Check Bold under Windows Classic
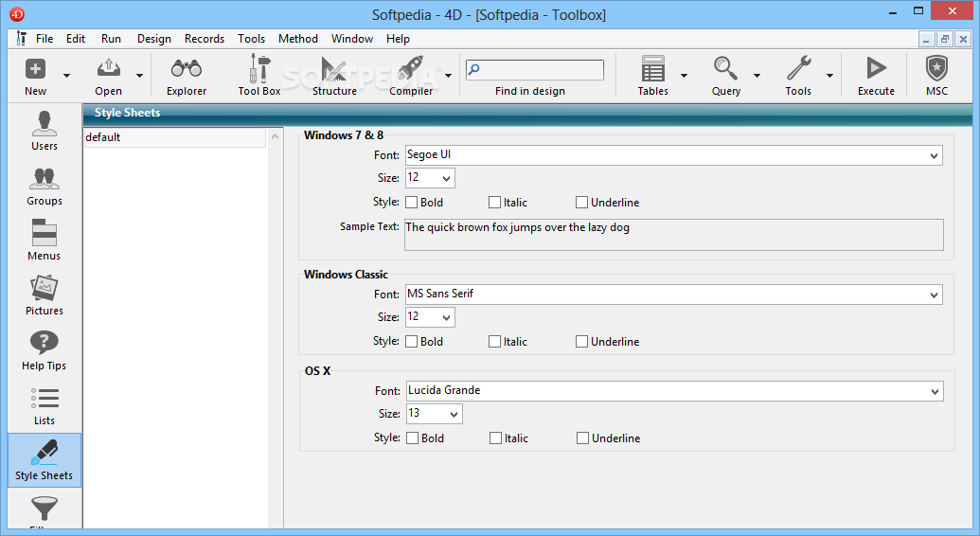This screenshot has width=980, height=536. tap(412, 342)
